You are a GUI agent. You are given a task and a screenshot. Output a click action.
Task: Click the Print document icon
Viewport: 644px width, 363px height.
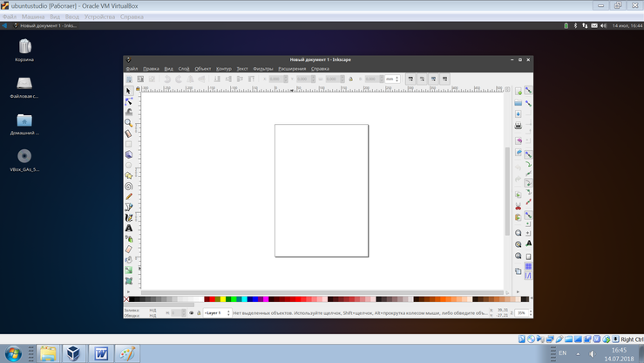click(x=519, y=126)
